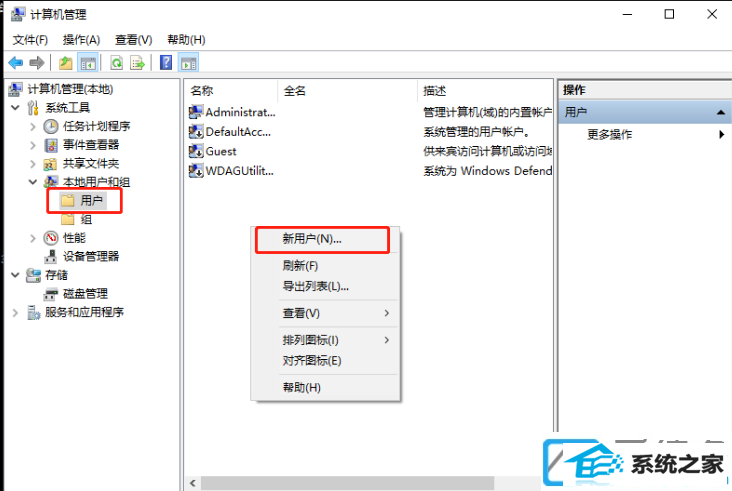Click the Refresh toolbar icon
The height and width of the screenshot is (491, 732).
116,63
